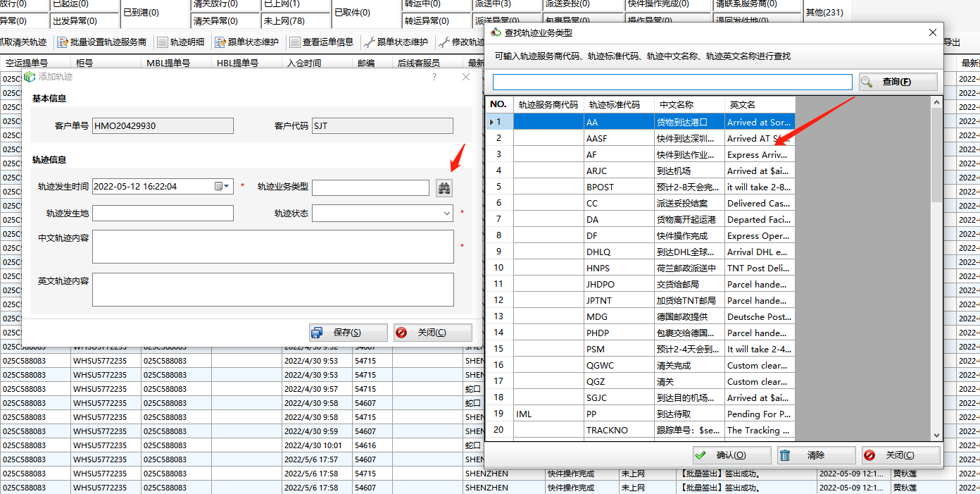The height and width of the screenshot is (494, 980).
Task: Click the scrollbar down arrow in type list
Action: click(936, 436)
